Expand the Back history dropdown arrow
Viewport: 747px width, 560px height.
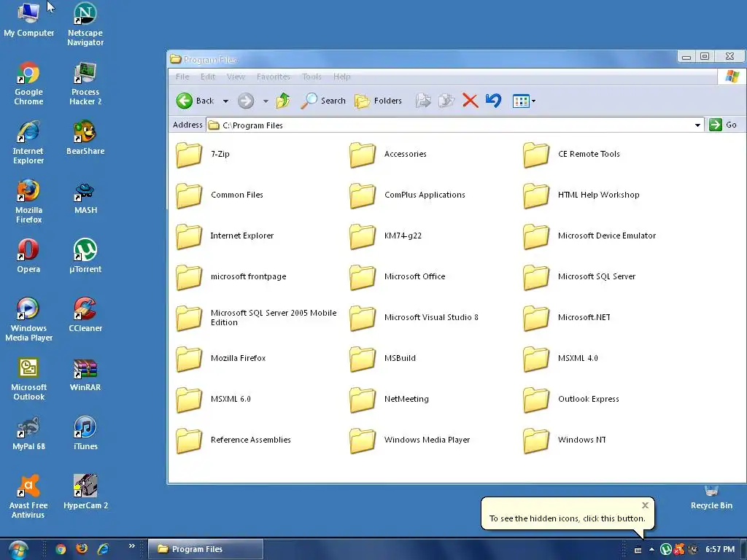pos(226,101)
